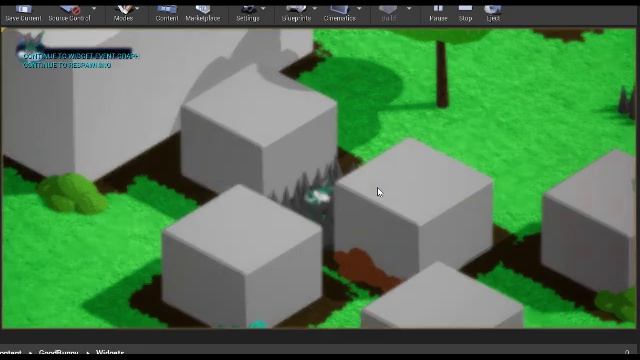Open the Content browser button
Screen dimensions: 640x360
click(x=167, y=13)
